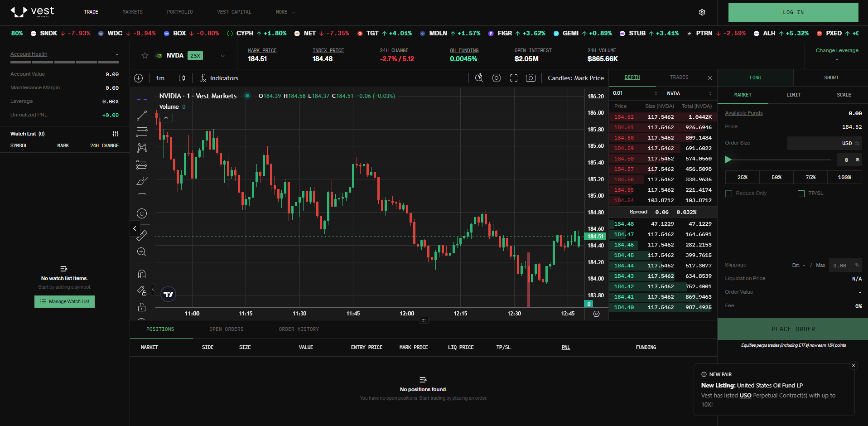Image resolution: width=868 pixels, height=426 pixels.
Task: Open the Order History tab
Action: pos(299,329)
